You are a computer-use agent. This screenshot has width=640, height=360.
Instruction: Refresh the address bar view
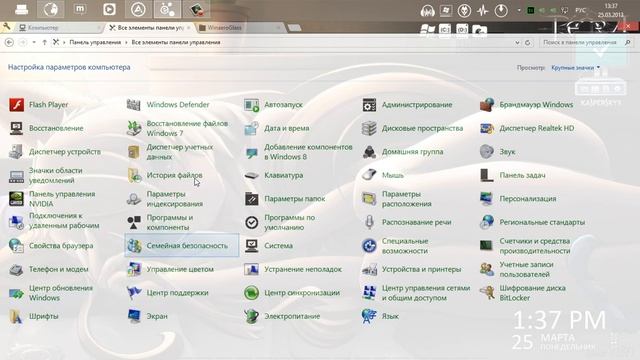[x=528, y=42]
